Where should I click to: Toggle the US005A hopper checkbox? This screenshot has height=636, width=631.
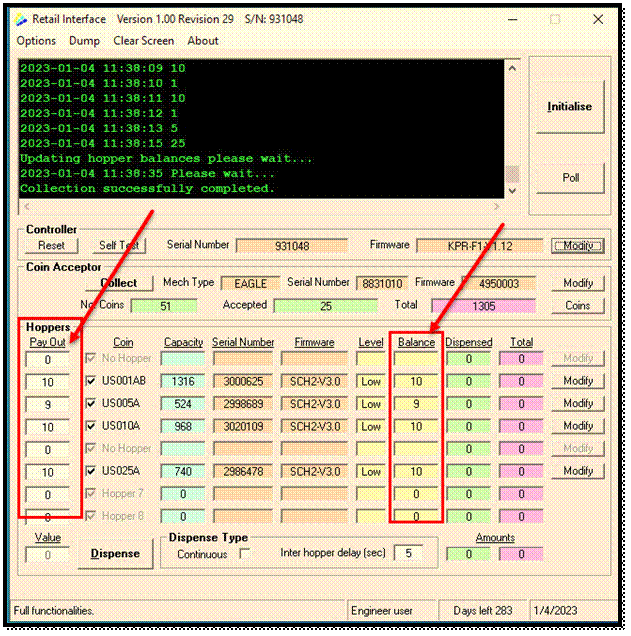pyautogui.click(x=91, y=404)
